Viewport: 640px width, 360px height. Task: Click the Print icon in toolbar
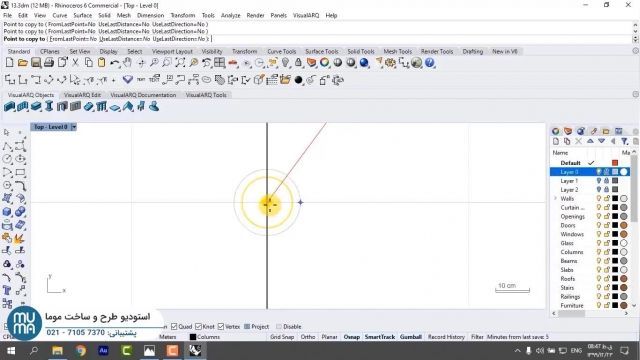tap(49, 62)
